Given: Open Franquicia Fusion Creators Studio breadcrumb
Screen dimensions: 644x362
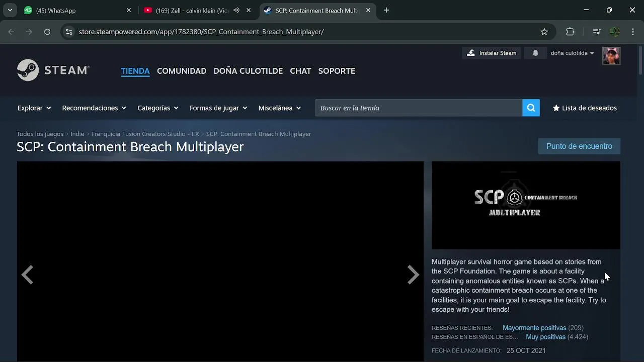Looking at the screenshot, I should (145, 134).
